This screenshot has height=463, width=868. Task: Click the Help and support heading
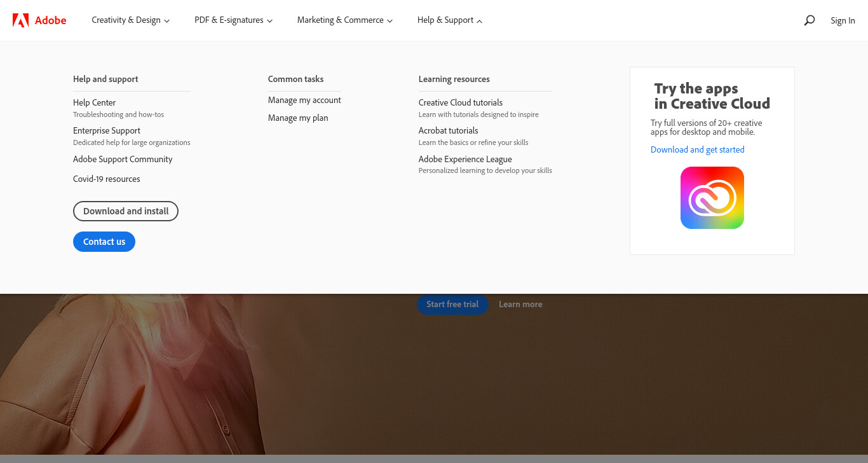pos(105,79)
